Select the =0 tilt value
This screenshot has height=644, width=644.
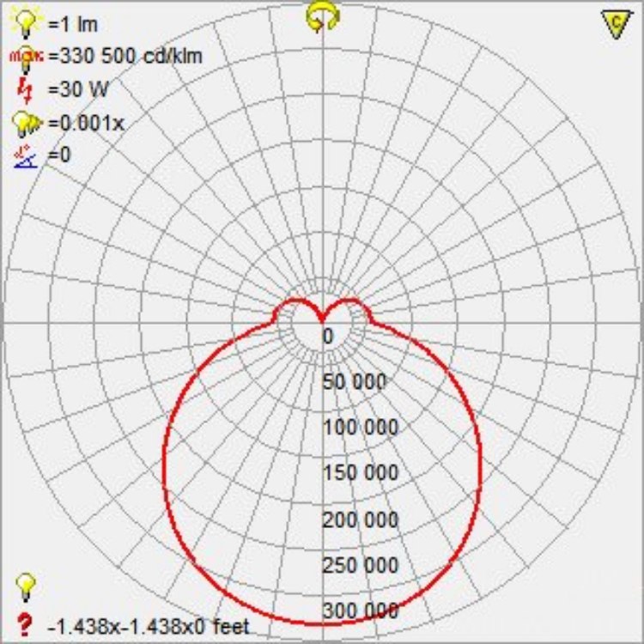click(x=59, y=156)
